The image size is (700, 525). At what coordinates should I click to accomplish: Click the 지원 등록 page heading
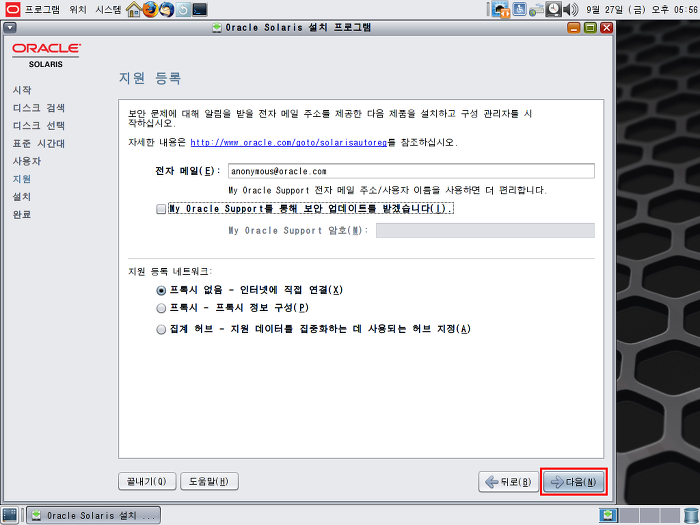coord(150,78)
